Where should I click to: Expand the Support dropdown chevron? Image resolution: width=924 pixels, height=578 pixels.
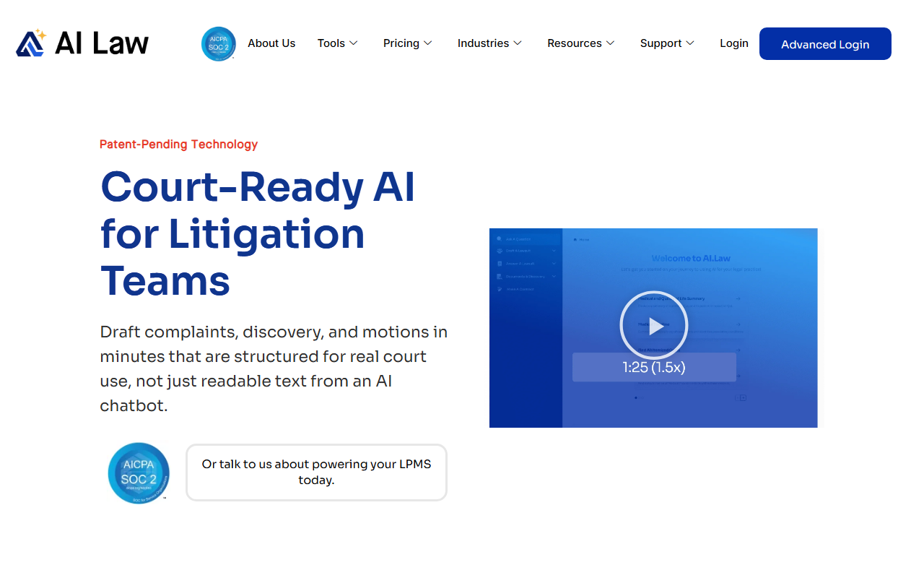pos(690,43)
